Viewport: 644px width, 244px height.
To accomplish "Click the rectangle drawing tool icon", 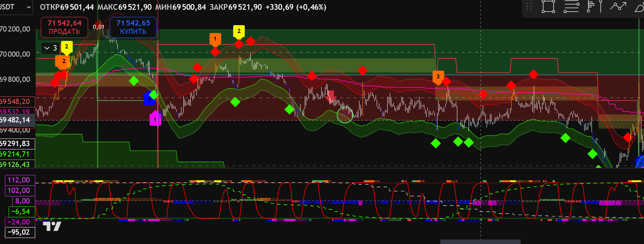I will pyautogui.click(x=548, y=7).
